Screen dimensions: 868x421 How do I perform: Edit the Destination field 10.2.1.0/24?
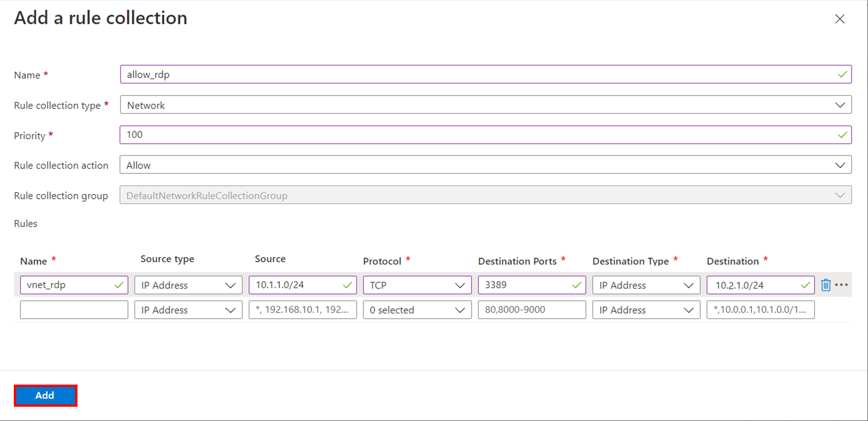[x=760, y=285]
